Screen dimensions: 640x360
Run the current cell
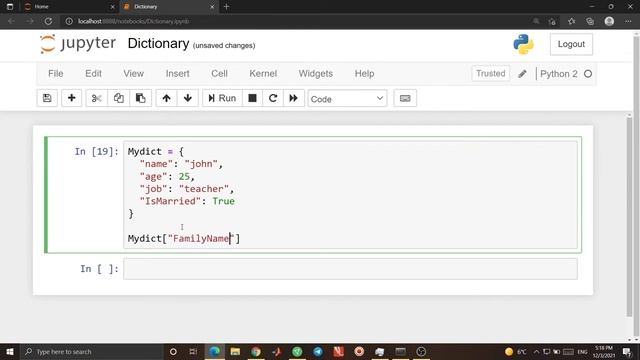pyautogui.click(x=222, y=98)
